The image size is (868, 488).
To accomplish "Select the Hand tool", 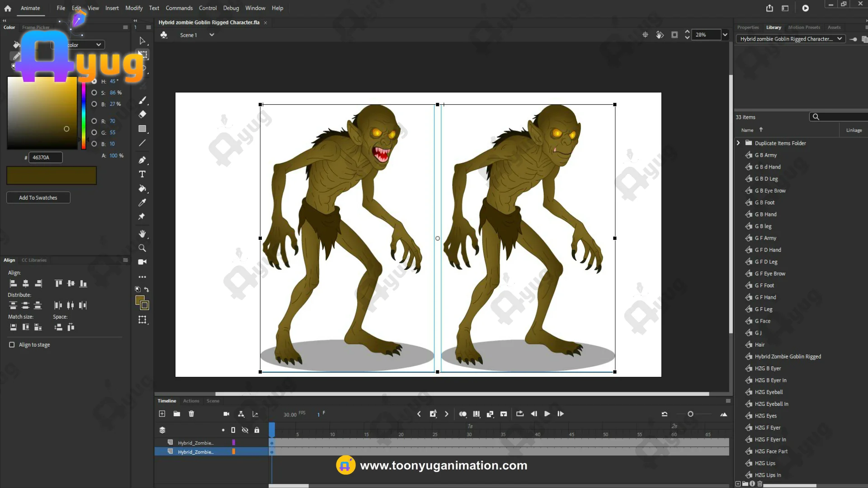I will pyautogui.click(x=142, y=234).
